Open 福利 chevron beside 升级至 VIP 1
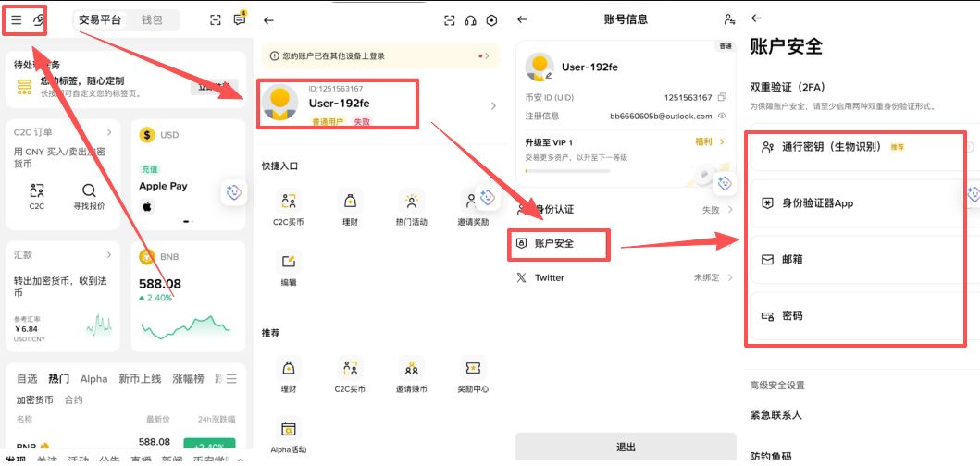The height and width of the screenshot is (466, 980). [722, 141]
